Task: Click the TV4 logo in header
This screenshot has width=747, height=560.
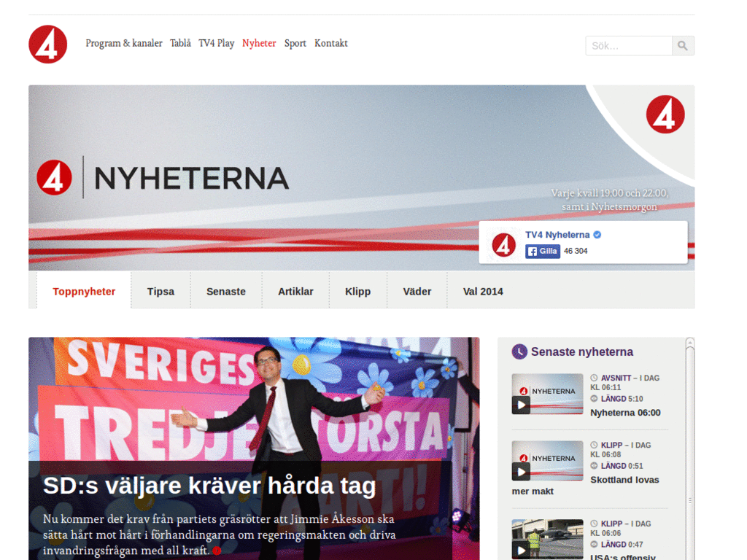Action: click(47, 44)
